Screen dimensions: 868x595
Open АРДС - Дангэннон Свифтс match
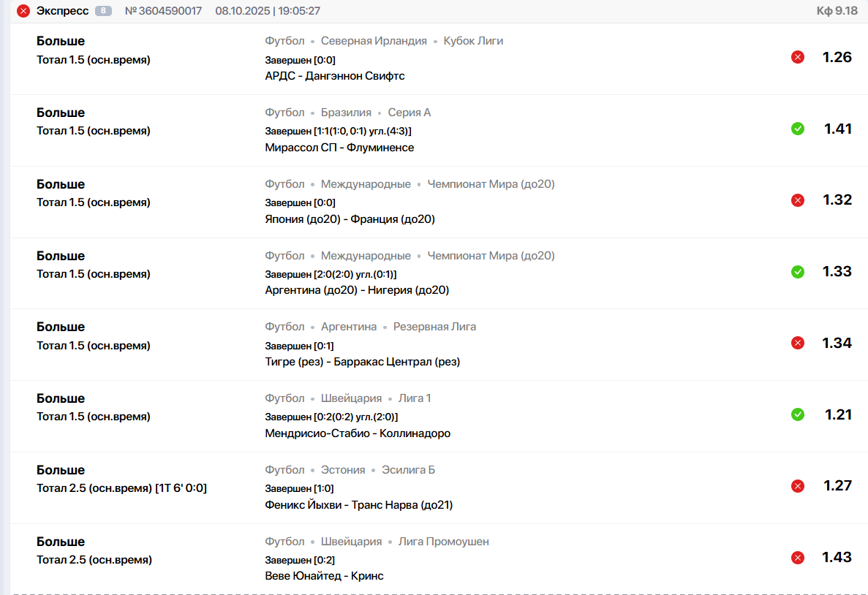tap(334, 76)
